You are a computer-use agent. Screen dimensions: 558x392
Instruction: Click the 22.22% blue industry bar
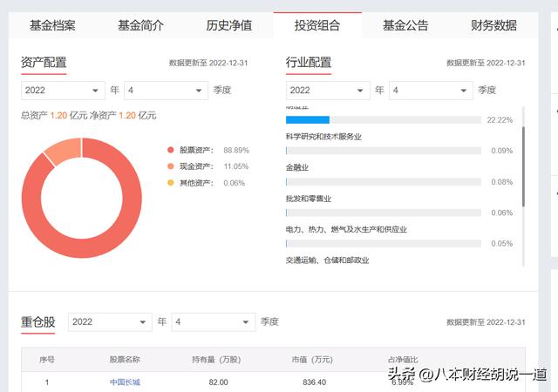click(308, 120)
